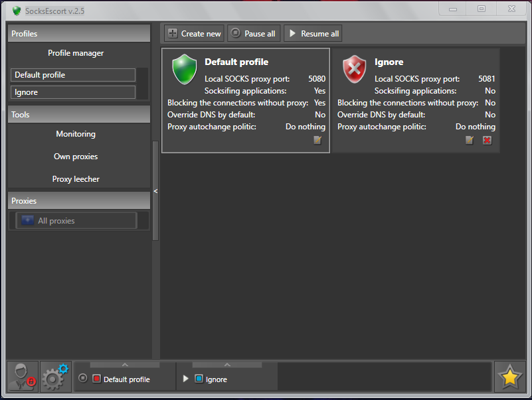Collapse the Proxies section header
Screen dimensions: 532x400
79,201
